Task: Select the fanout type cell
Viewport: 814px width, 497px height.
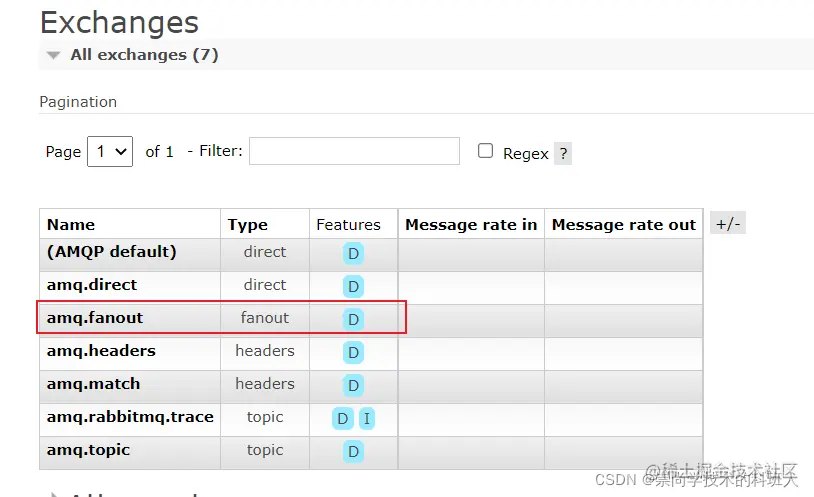Action: 265,317
